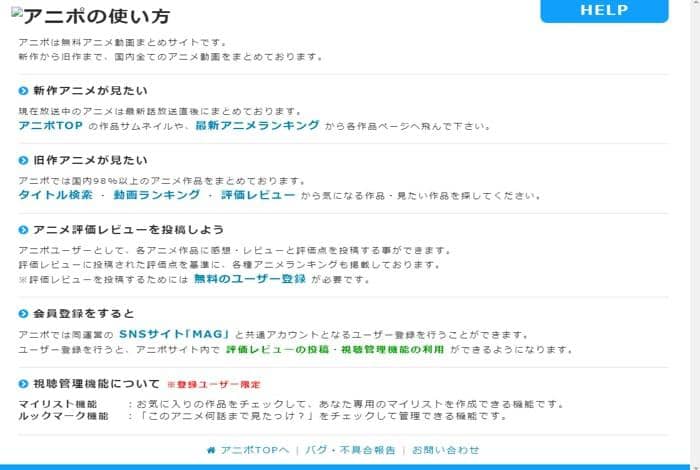Click the HELP button at top
Viewport: 700px width, 470px height.
click(x=604, y=11)
